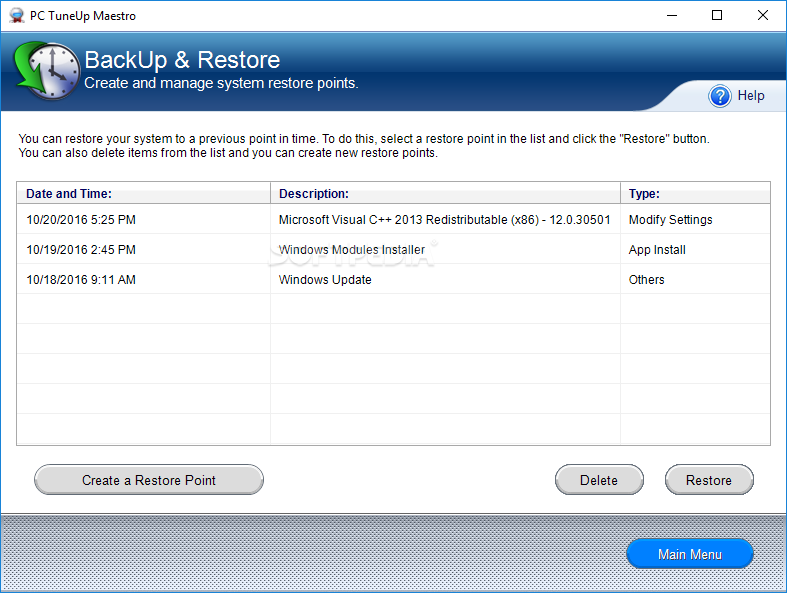
Task: Click the Others type cell
Action: coord(646,280)
